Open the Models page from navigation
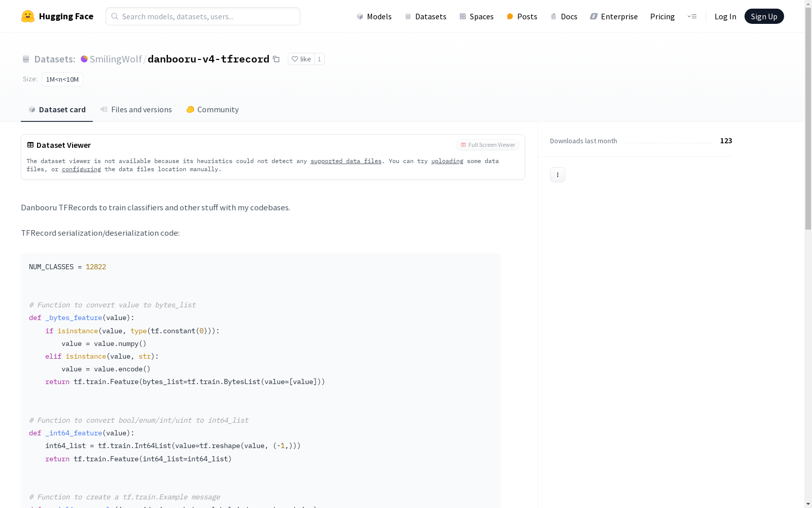 point(374,16)
